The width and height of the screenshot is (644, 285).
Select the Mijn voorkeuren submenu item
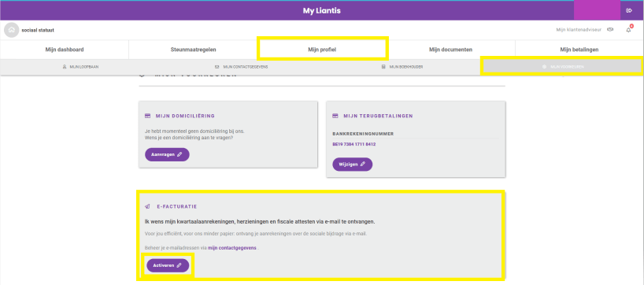(563, 67)
